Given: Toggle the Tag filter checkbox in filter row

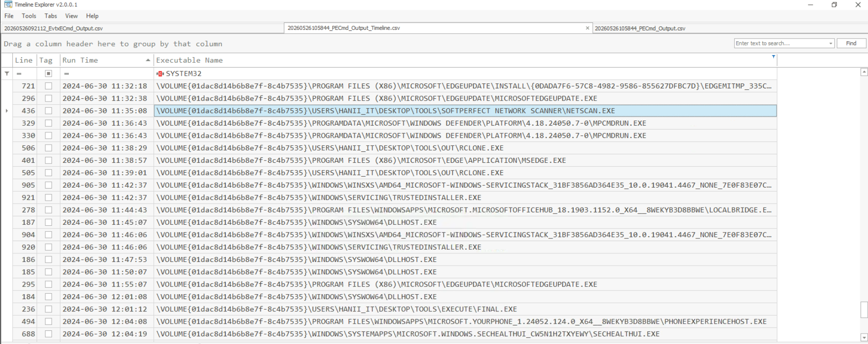Looking at the screenshot, I should [x=48, y=73].
